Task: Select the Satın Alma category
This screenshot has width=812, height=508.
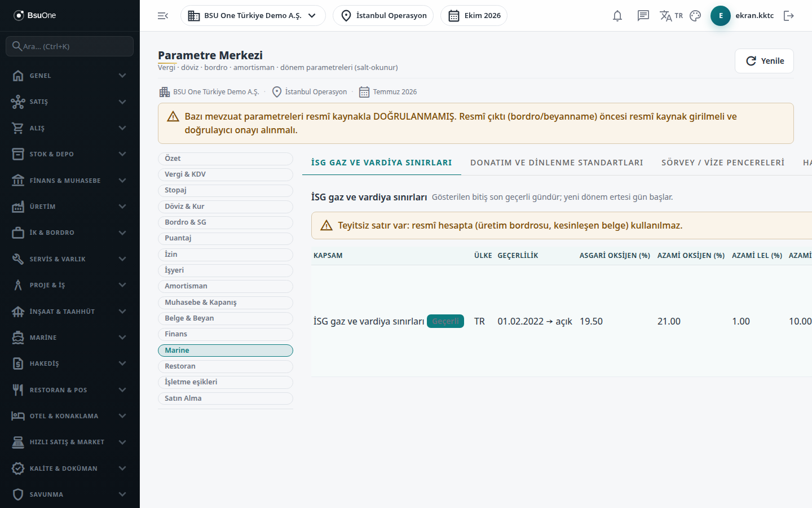Action: [226, 398]
